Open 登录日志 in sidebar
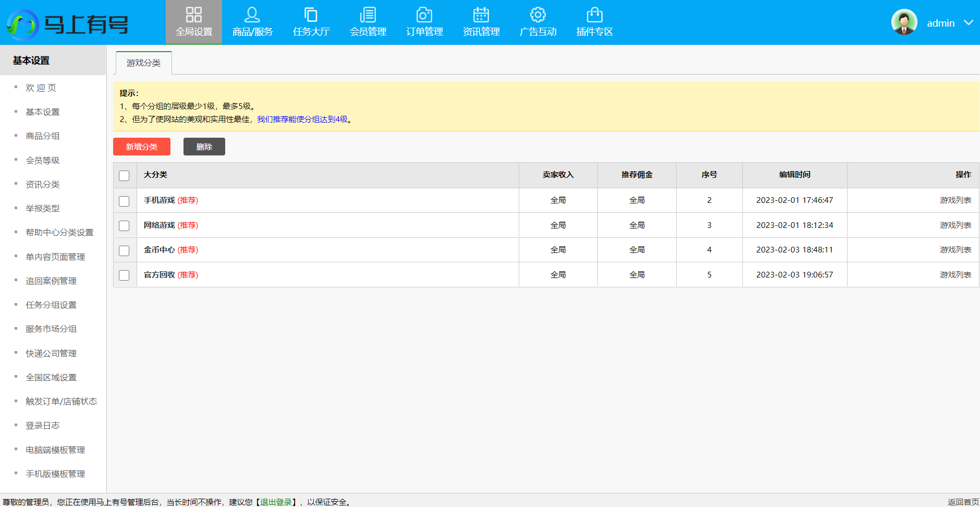The image size is (980, 507). click(x=43, y=426)
